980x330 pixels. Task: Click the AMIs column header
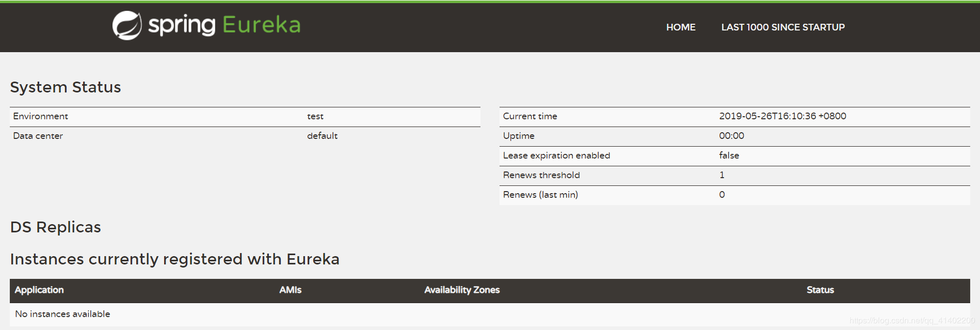(291, 290)
